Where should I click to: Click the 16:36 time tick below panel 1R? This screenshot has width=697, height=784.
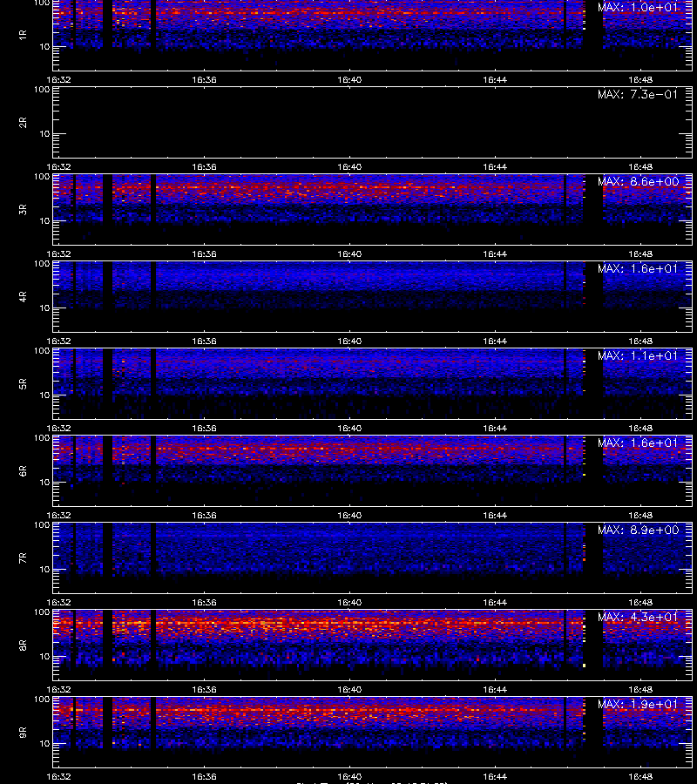point(204,79)
